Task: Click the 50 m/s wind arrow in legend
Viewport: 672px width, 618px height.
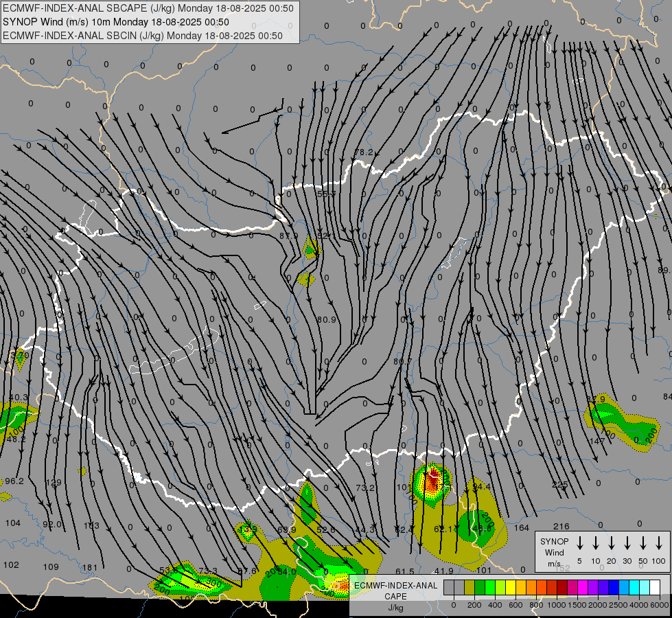Action: pyautogui.click(x=643, y=543)
